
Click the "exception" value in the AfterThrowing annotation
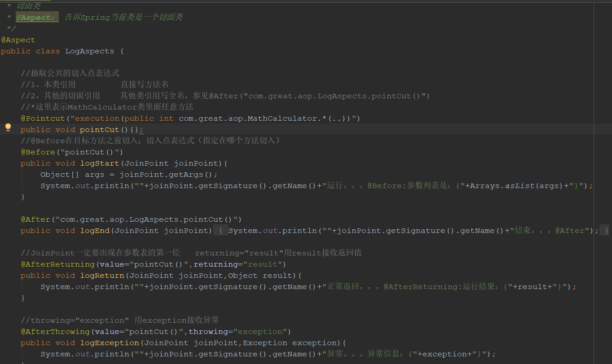[260, 332]
